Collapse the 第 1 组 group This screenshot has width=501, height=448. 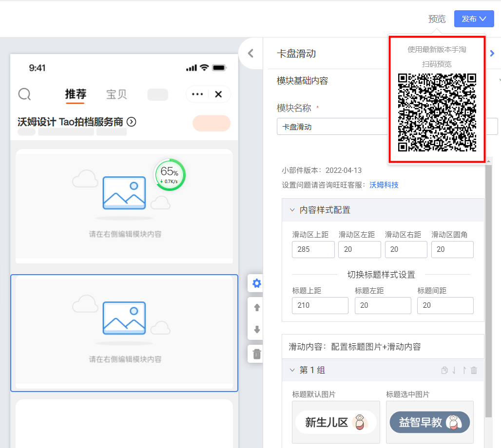[292, 370]
